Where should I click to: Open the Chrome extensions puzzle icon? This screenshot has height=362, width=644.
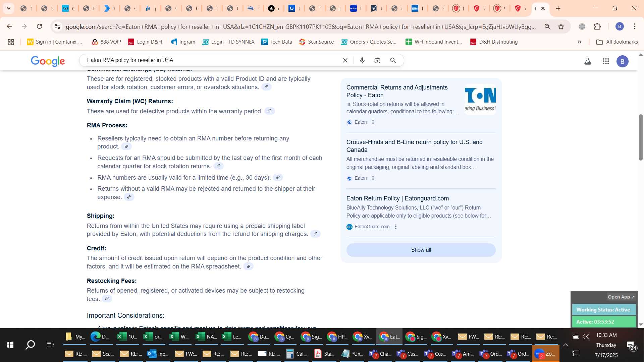[x=597, y=26]
